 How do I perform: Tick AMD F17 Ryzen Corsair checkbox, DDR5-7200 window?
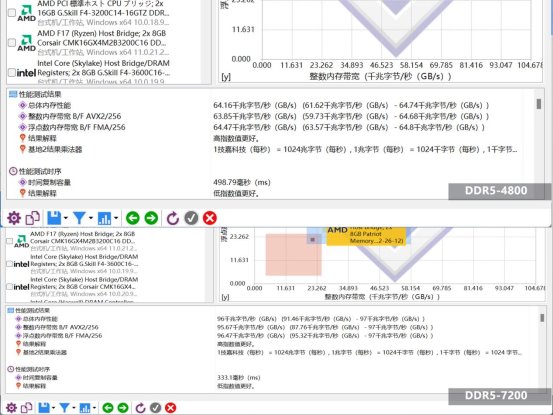tap(10, 241)
